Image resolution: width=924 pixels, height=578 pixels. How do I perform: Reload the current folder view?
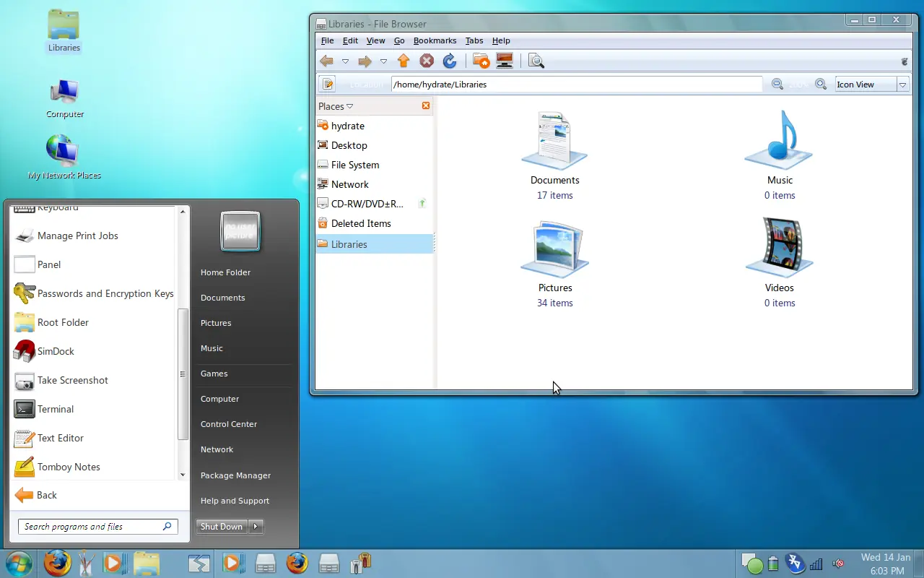[450, 61]
